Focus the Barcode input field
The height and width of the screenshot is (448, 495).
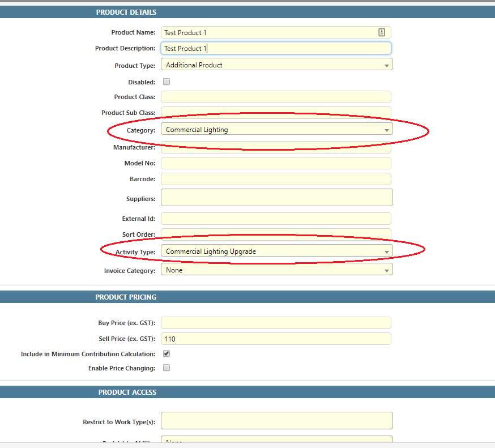coord(276,179)
